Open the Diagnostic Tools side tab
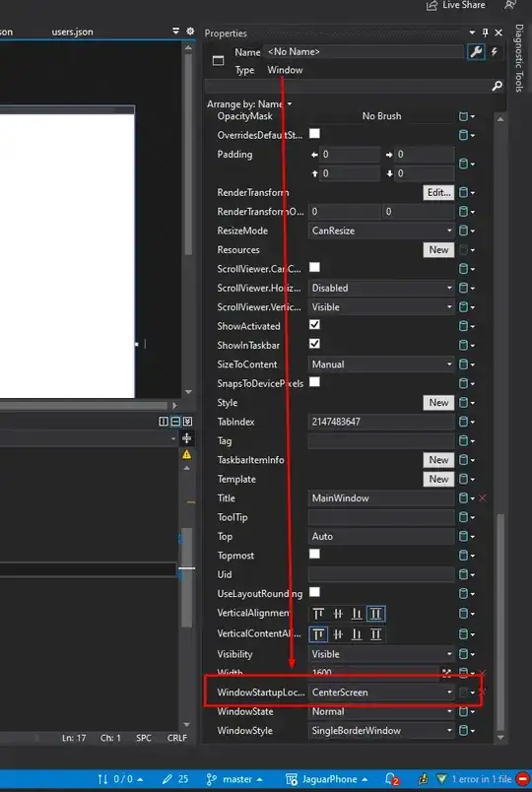Image resolution: width=532 pixels, height=792 pixels. click(x=519, y=58)
